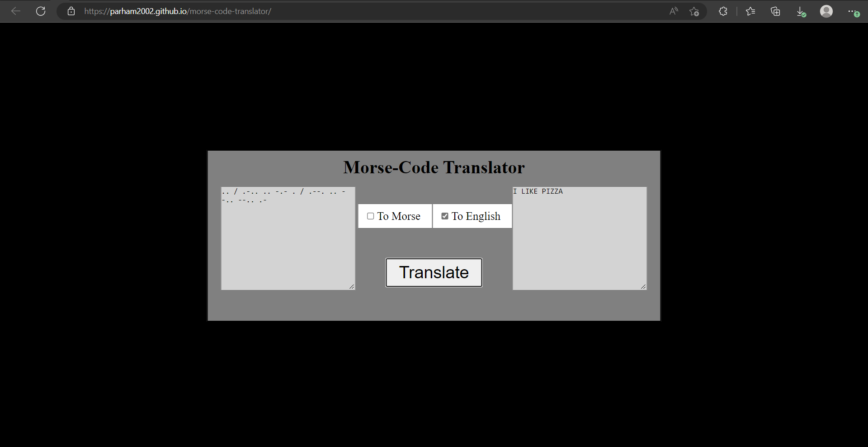Click the Morse-Code Translator page title
Screen dimensions: 868x447
click(434, 167)
